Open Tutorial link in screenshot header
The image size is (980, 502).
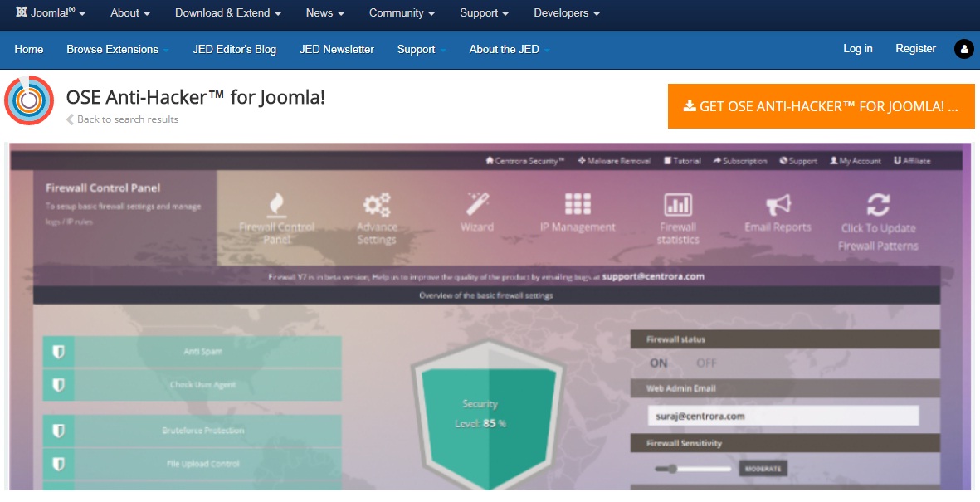pos(682,161)
